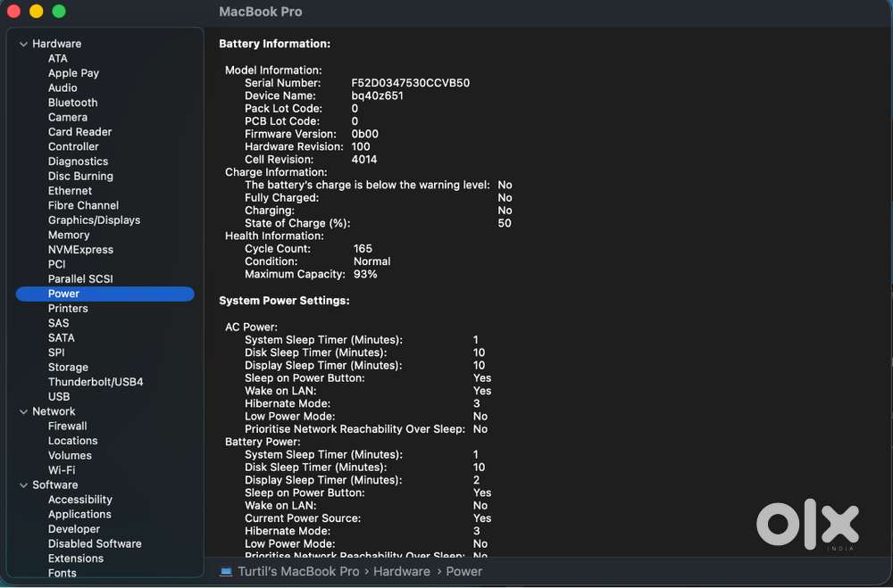The image size is (893, 588).
Task: Select SAS in the sidebar
Action: tap(59, 323)
